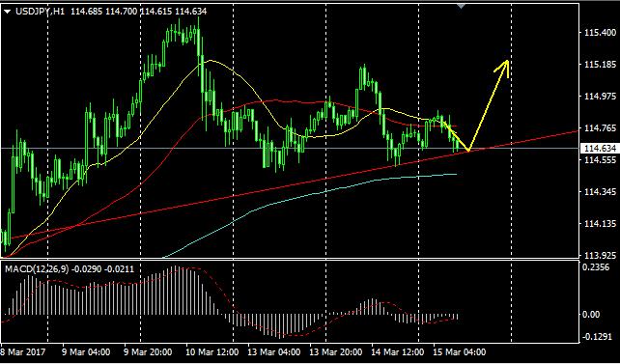This screenshot has height=364, width=620.
Task: Click the low price value 114.615
Action: pos(156,12)
